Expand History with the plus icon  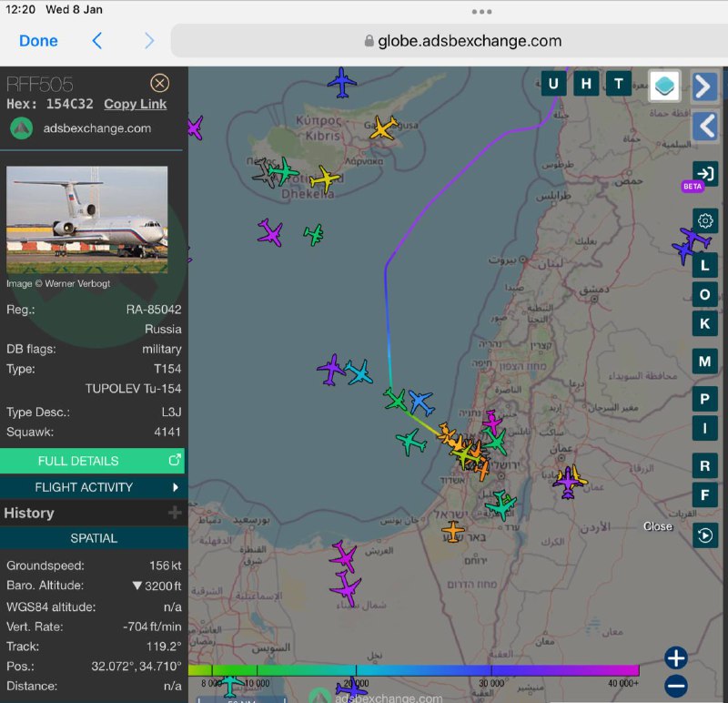(175, 513)
